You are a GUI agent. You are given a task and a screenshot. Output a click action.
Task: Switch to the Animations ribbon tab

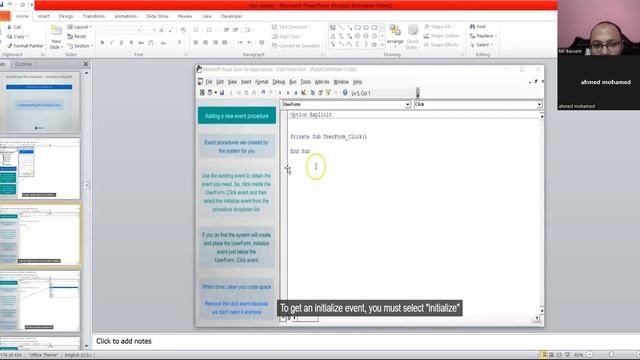point(125,16)
